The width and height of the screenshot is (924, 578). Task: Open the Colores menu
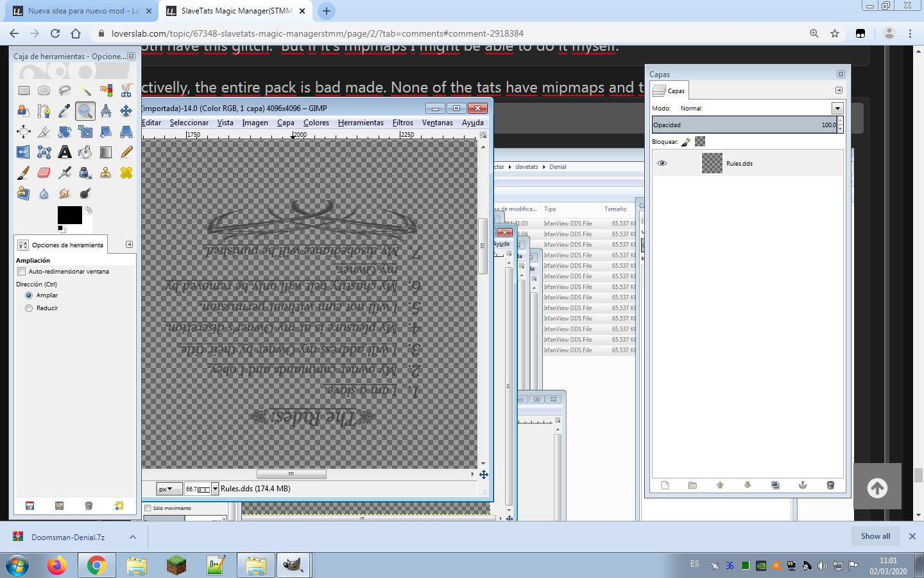(316, 123)
